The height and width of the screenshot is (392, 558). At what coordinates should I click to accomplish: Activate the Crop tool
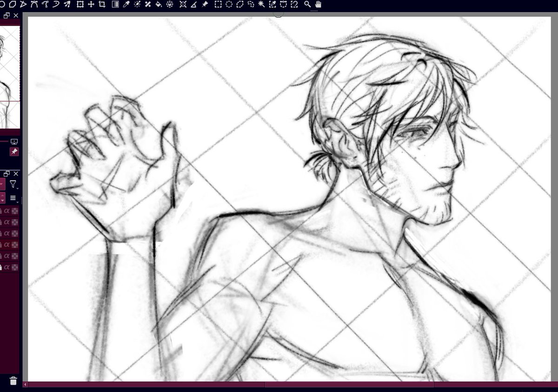point(102,4)
